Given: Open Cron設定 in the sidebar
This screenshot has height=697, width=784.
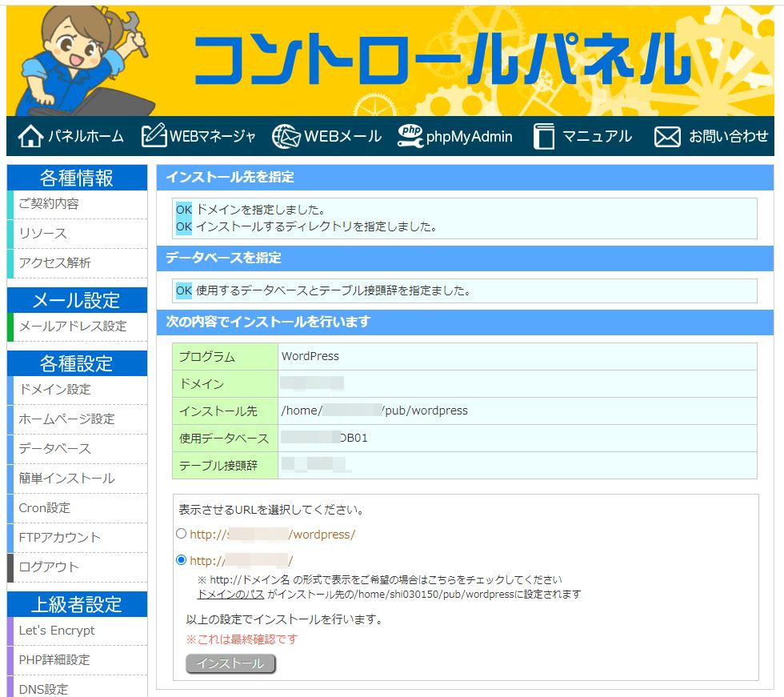Looking at the screenshot, I should pyautogui.click(x=44, y=508).
